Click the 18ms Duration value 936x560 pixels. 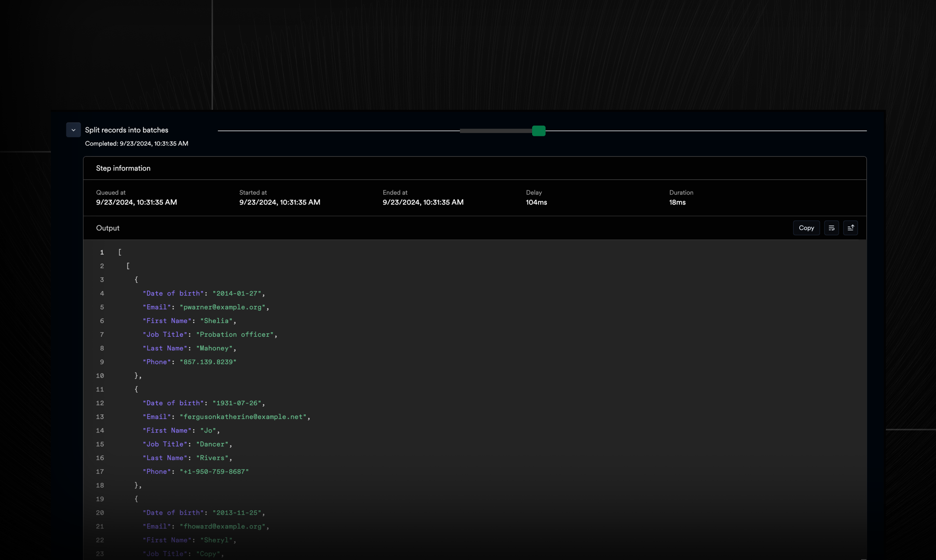click(x=677, y=202)
